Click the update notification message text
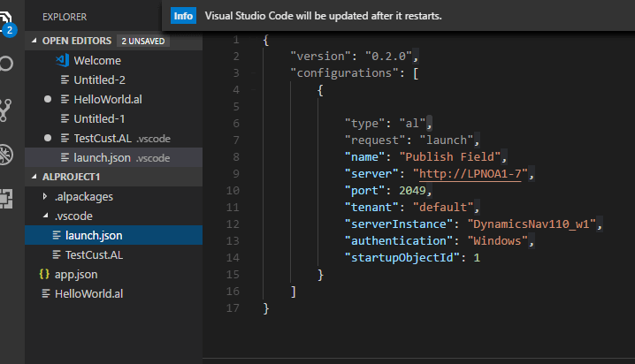The image size is (635, 364). [323, 16]
